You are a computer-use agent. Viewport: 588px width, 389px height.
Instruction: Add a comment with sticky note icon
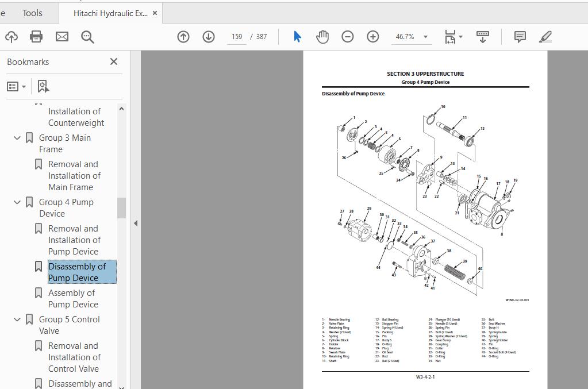(520, 37)
